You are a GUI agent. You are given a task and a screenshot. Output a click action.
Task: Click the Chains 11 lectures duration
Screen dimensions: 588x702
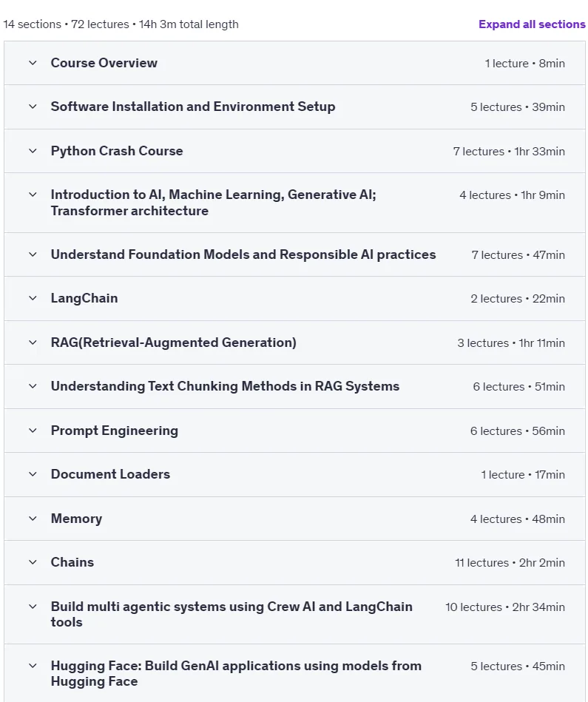pyautogui.click(x=510, y=563)
